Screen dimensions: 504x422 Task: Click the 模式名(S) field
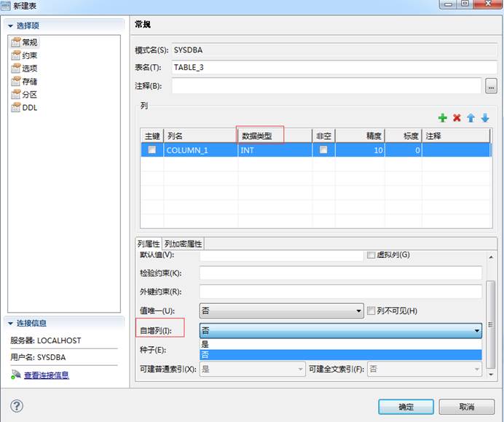click(334, 50)
